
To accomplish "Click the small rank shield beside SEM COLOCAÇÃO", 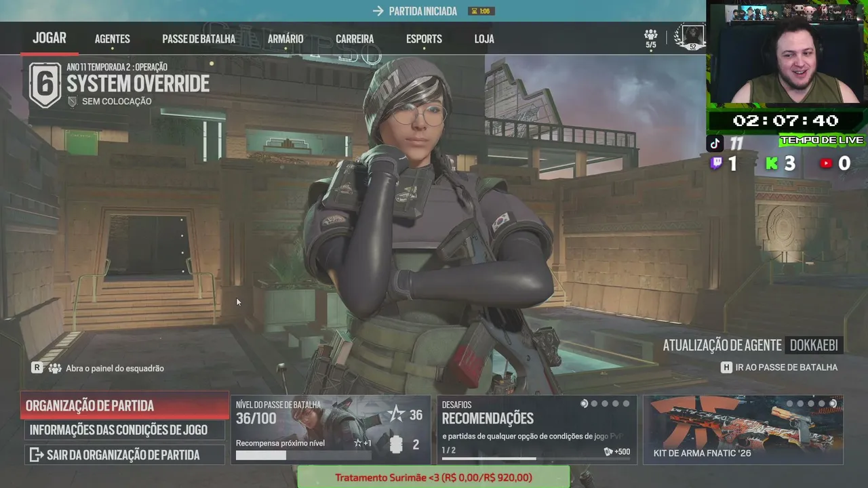I will coord(73,102).
